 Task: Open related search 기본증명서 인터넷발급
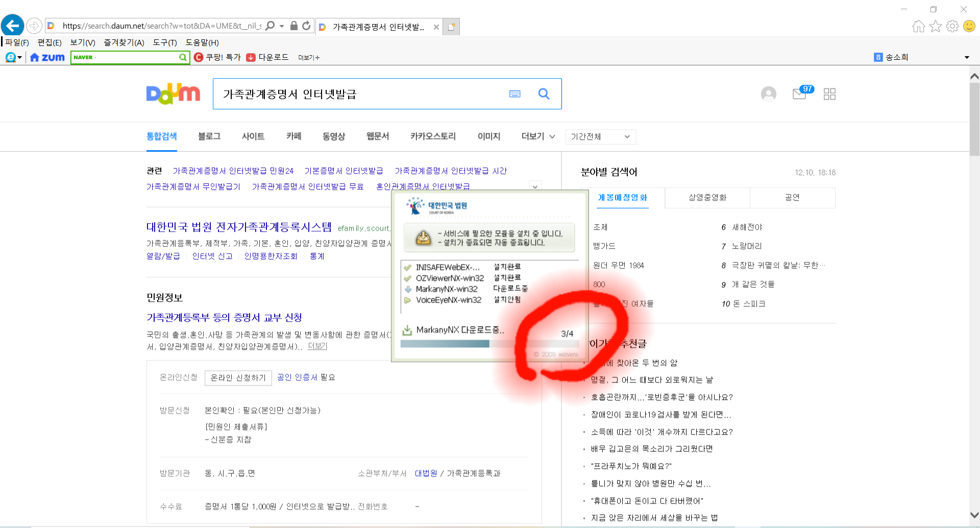(344, 171)
